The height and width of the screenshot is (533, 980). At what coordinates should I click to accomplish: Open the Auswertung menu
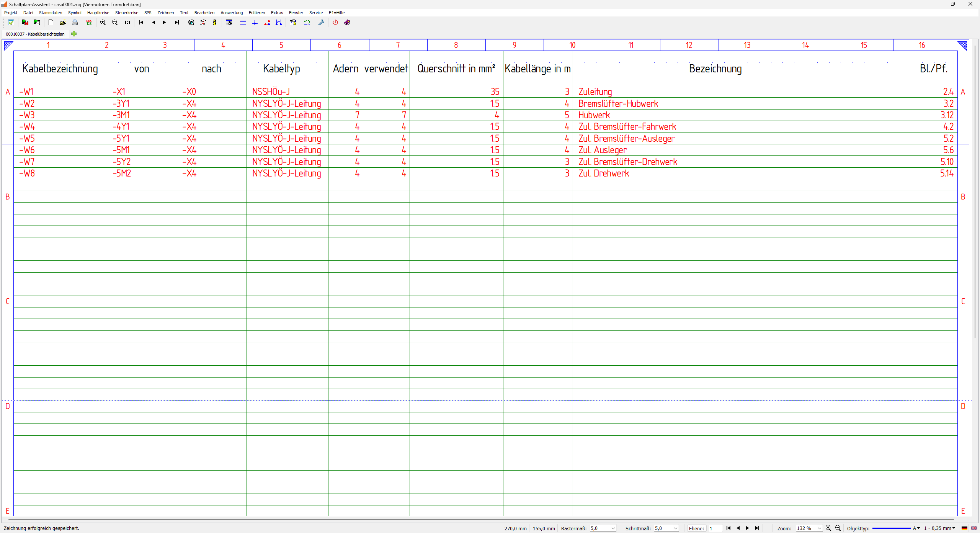[x=231, y=13]
